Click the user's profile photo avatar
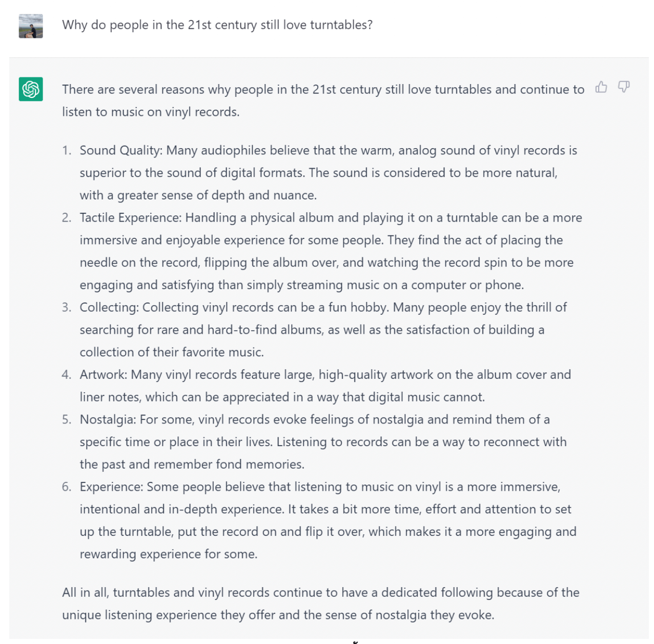654x644 pixels. tap(31, 26)
